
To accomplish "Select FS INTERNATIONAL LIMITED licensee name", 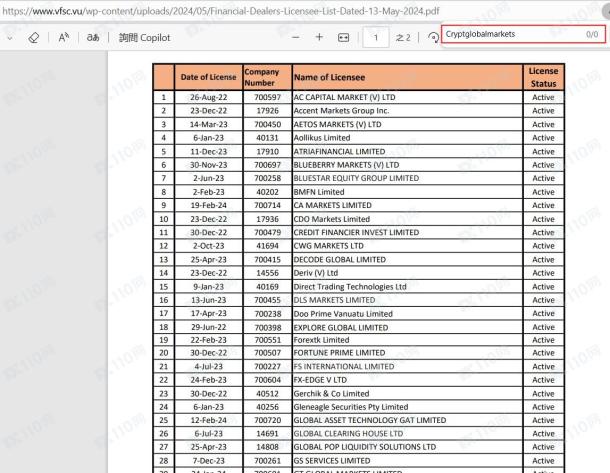I will click(344, 366).
